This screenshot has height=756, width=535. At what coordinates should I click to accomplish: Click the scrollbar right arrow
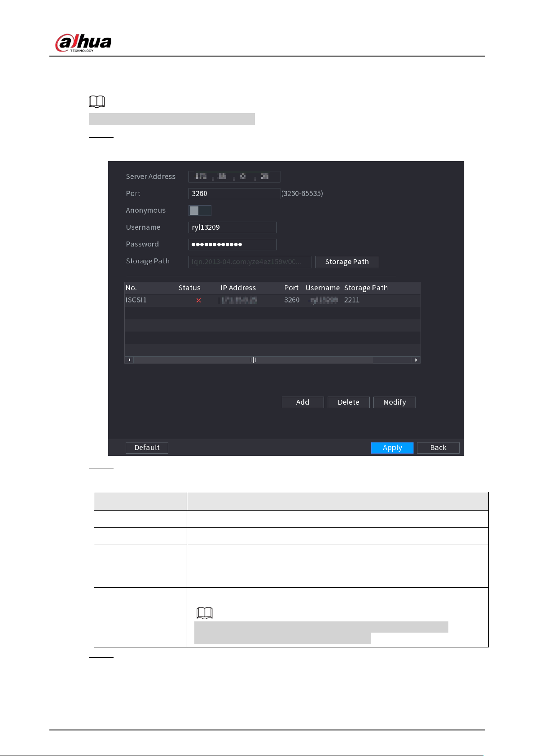[x=416, y=360]
